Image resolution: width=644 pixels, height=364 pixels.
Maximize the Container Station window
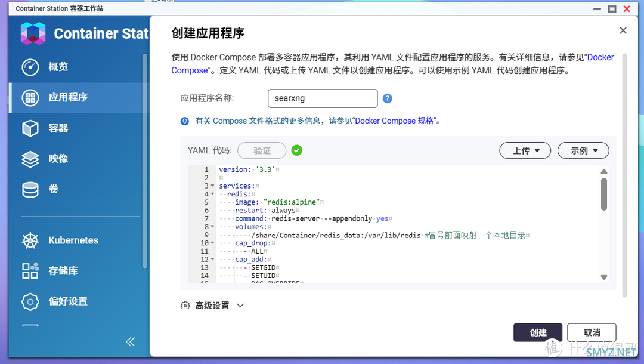click(612, 8)
